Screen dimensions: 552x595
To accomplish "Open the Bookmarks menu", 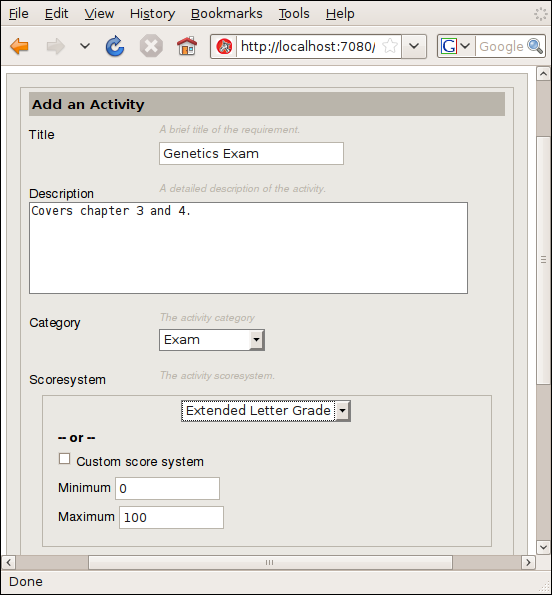I will click(x=226, y=14).
